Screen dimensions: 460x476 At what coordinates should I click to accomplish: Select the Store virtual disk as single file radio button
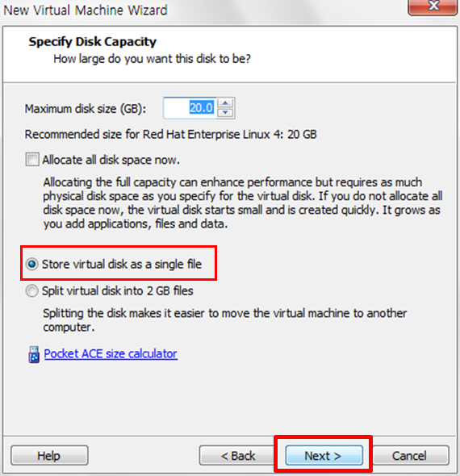32,264
